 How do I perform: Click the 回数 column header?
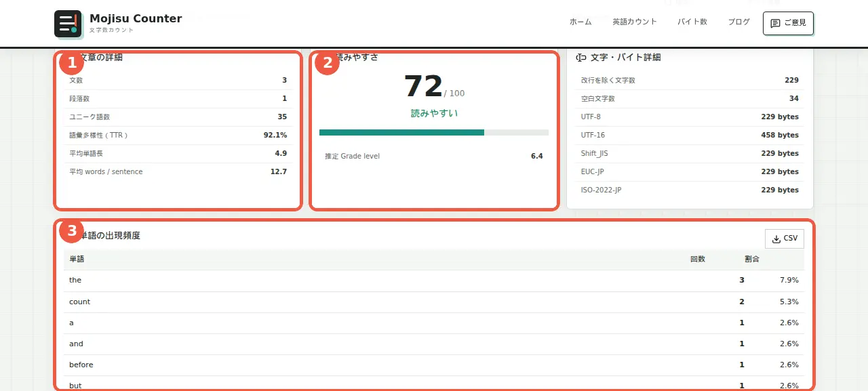(x=698, y=259)
